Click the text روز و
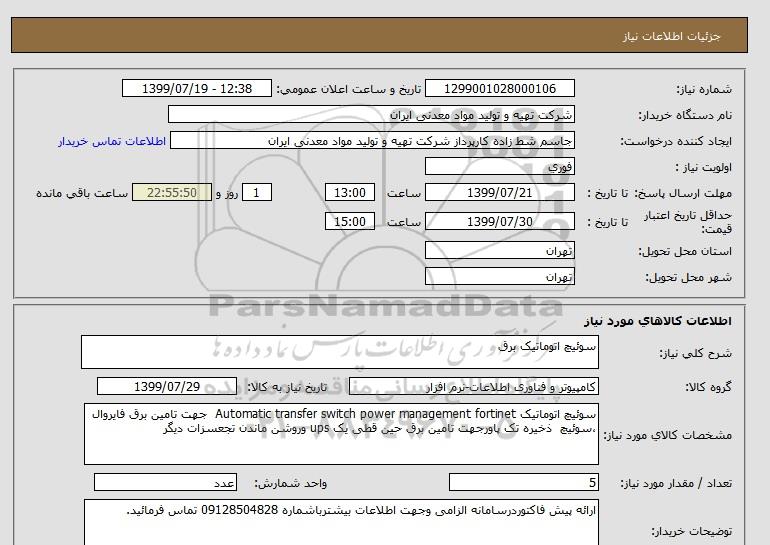This screenshot has width=770, height=545. click(x=227, y=193)
